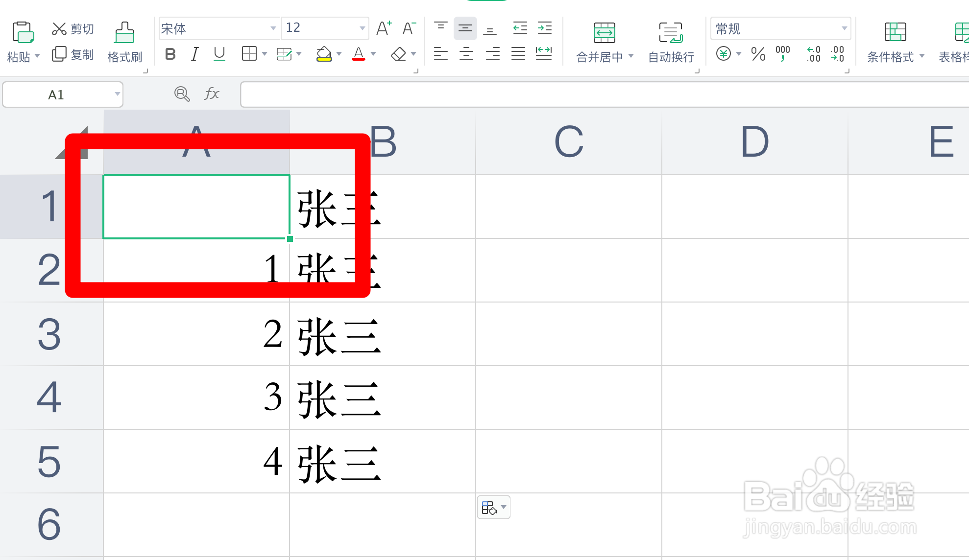Expand the number format dropdown (常规)
Image resolution: width=969 pixels, height=560 pixels.
click(x=844, y=28)
